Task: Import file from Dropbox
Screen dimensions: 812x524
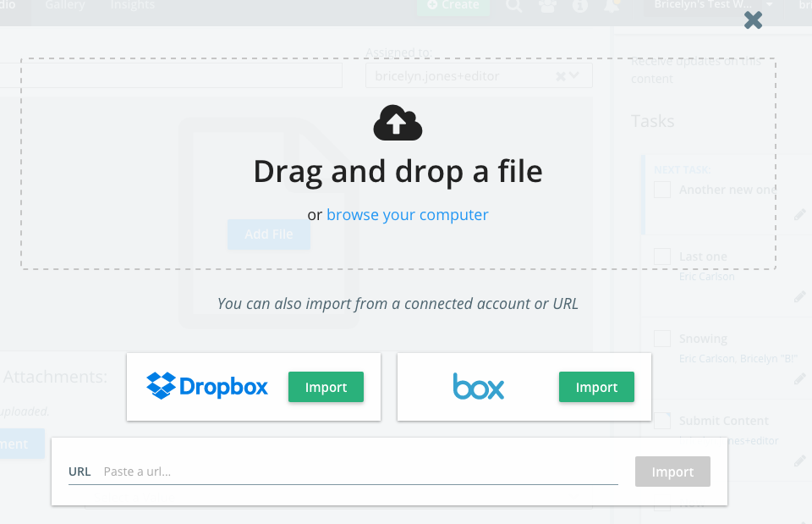Action: tap(326, 387)
